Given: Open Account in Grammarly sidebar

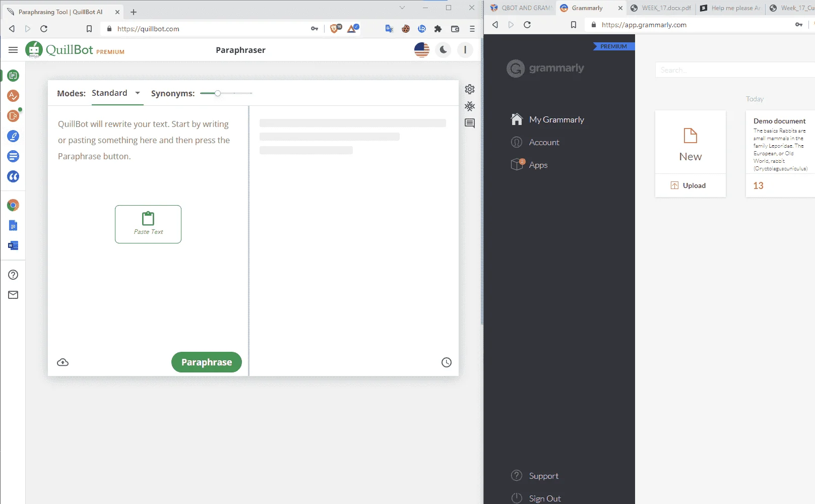Looking at the screenshot, I should click(x=535, y=142).
